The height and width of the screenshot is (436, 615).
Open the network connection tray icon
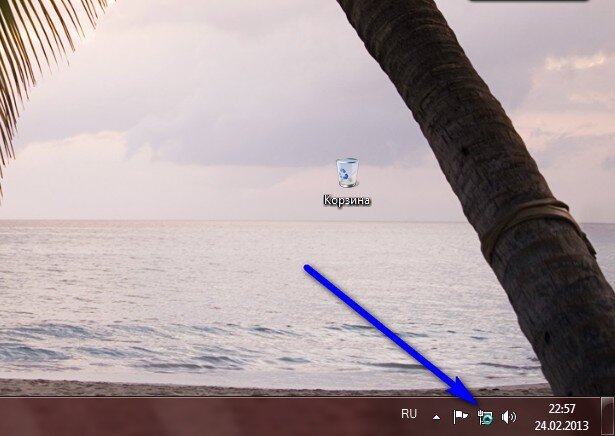coord(485,417)
